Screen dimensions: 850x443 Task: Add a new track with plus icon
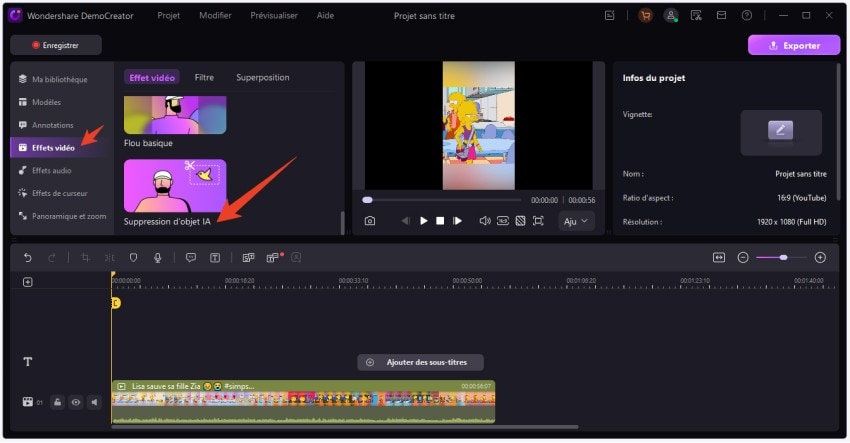28,282
